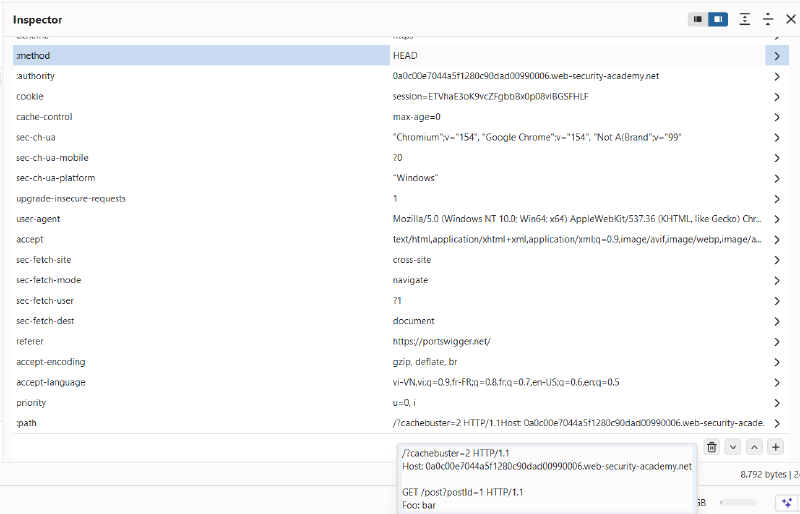Select the :authority header name
Viewport: 800px width, 514px height.
tap(35, 76)
